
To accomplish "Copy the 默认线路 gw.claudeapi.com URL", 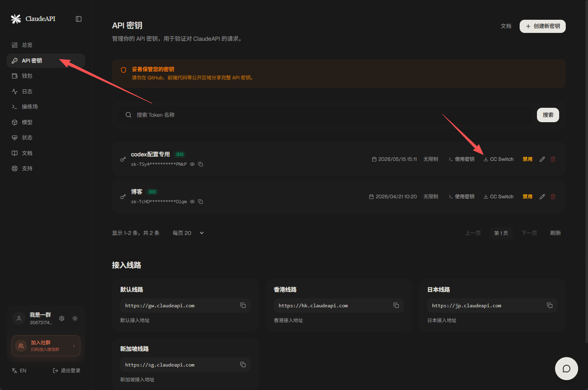I will click(x=243, y=305).
